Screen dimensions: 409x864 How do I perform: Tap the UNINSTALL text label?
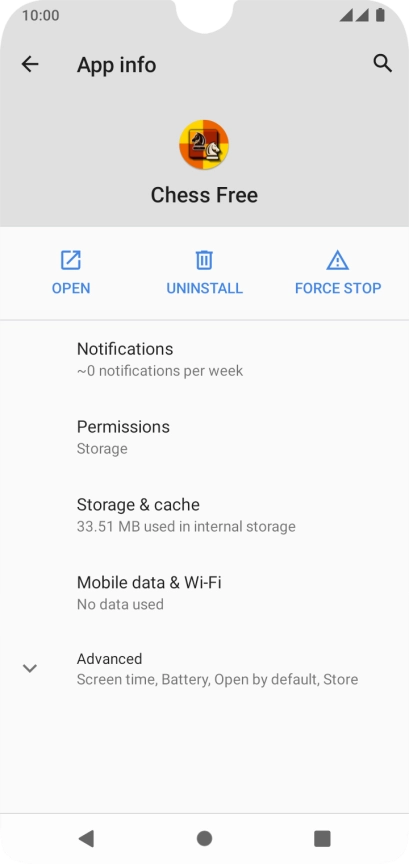(204, 288)
